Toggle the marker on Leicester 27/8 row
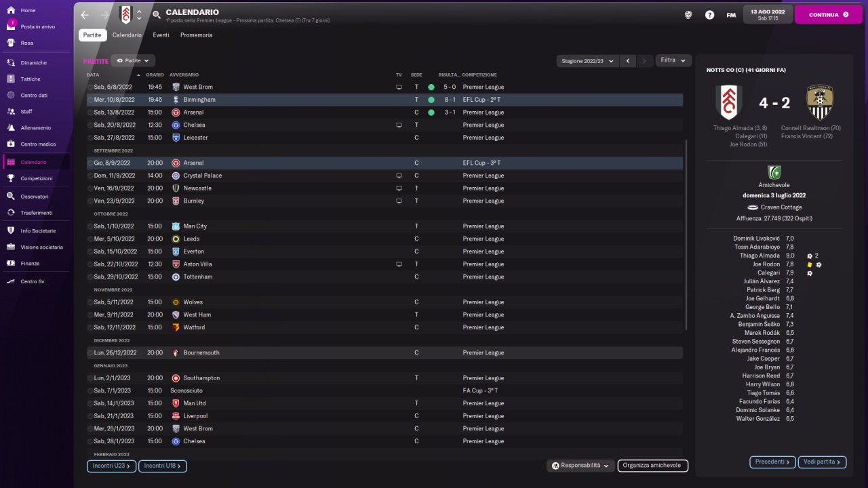868x488 pixels. 90,138
